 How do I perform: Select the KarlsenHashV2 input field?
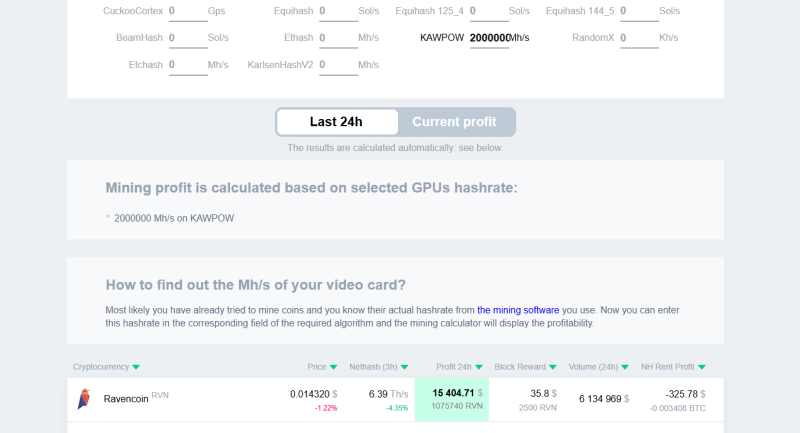(x=337, y=65)
